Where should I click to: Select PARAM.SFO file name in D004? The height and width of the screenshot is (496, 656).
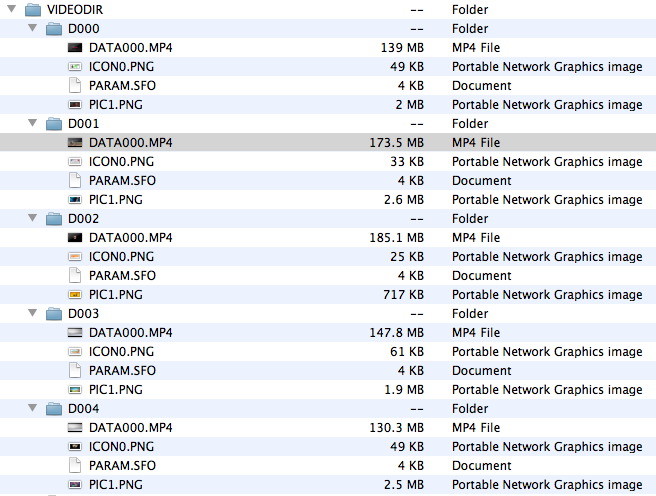[x=122, y=465]
